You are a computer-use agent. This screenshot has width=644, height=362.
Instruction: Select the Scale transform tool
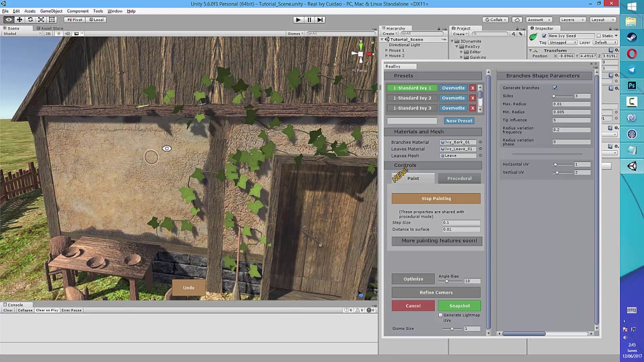point(41,20)
